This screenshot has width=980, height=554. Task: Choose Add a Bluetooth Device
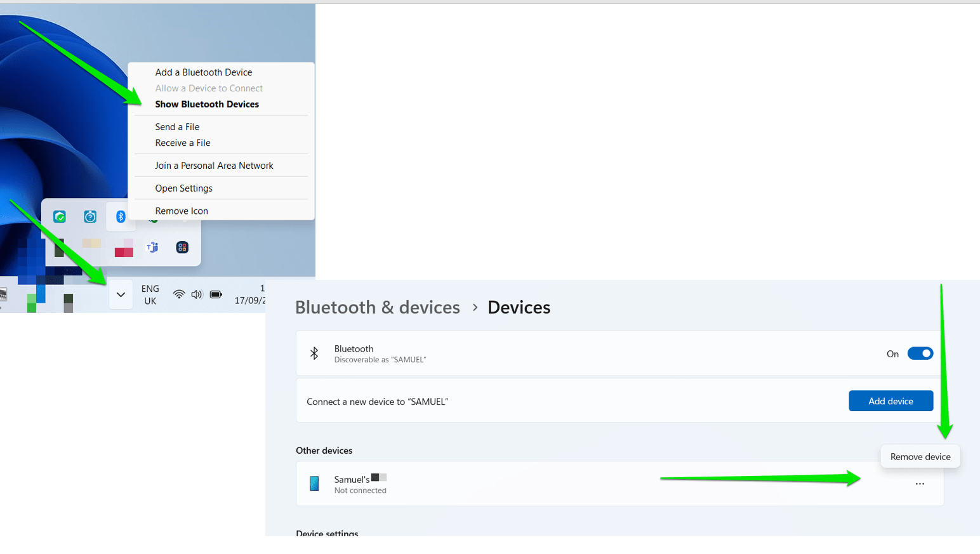(x=204, y=72)
